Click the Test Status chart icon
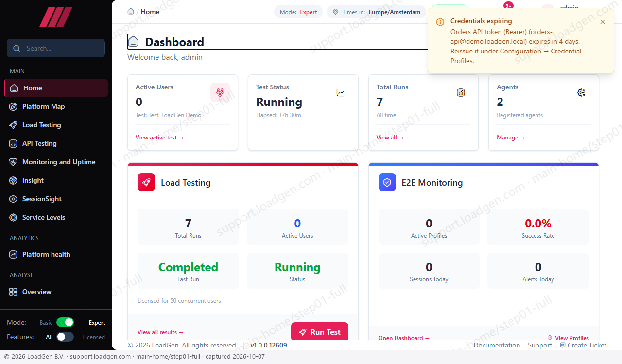Viewport: 622px width, 364px height. pos(341,92)
